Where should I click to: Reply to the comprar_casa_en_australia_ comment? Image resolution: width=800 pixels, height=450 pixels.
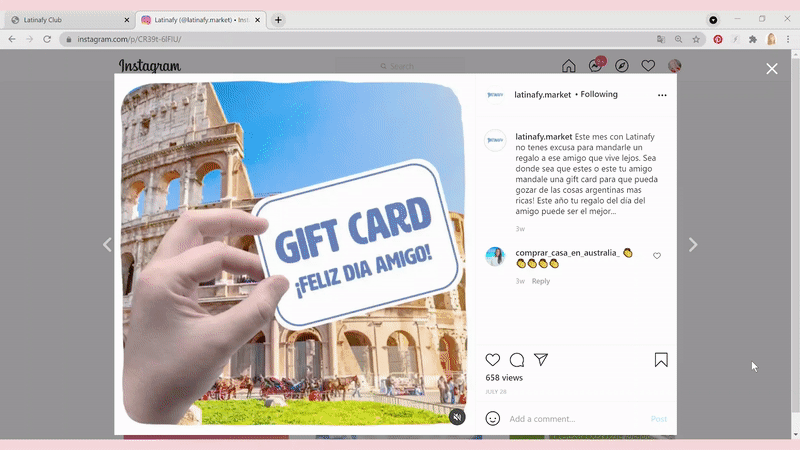541,281
